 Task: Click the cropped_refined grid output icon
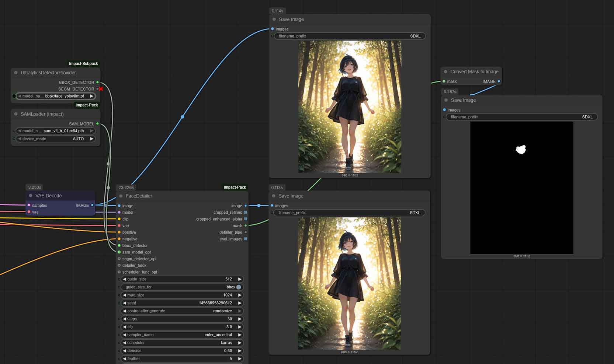point(246,213)
